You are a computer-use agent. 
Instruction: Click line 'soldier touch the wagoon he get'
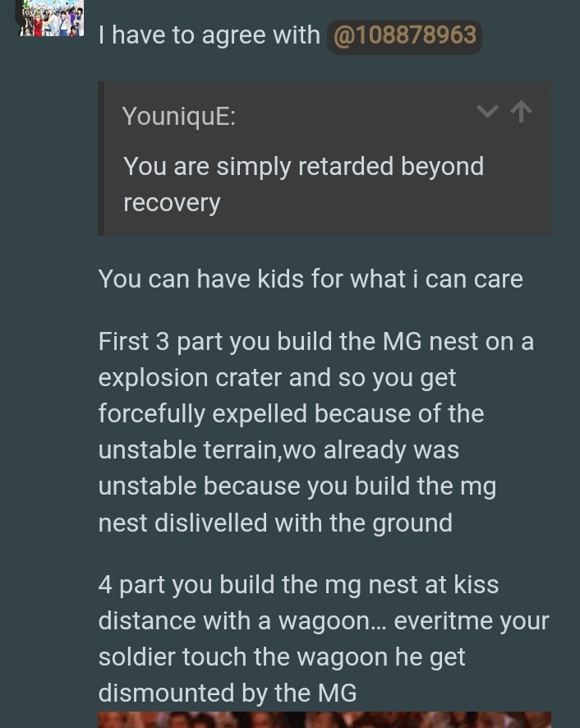tap(282, 657)
